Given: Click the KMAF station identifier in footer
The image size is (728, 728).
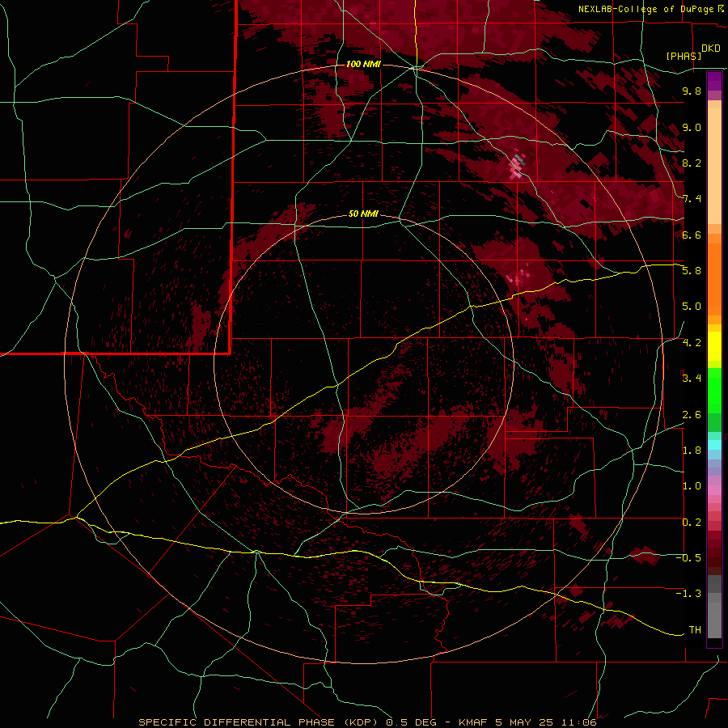Looking at the screenshot, I should click(473, 722).
